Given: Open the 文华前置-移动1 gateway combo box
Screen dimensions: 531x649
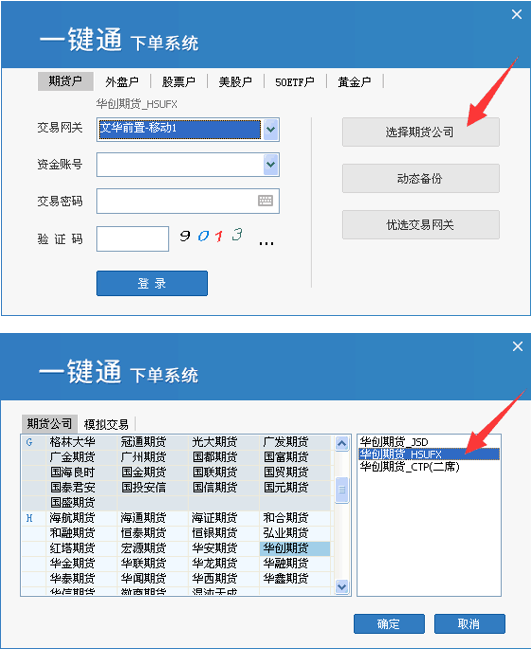Looking at the screenshot, I should pyautogui.click(x=188, y=130).
